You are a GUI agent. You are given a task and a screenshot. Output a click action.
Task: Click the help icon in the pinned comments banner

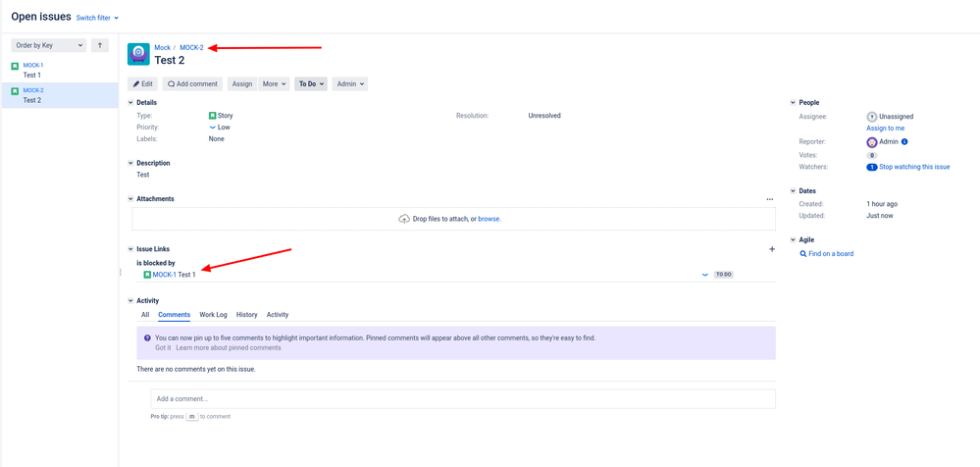147,337
